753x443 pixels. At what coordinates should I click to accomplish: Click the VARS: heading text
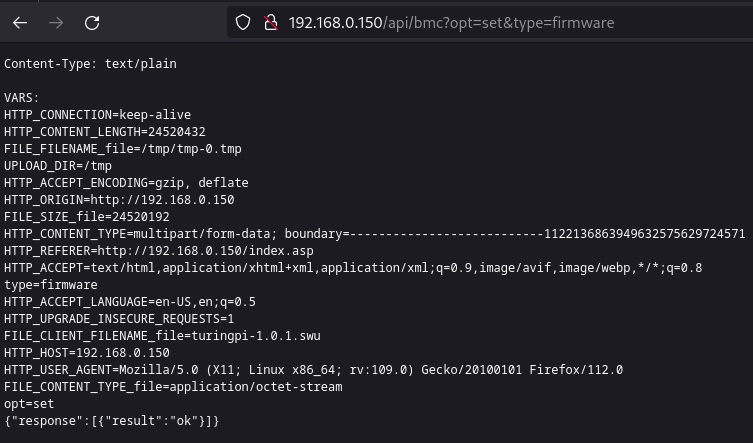coord(22,98)
